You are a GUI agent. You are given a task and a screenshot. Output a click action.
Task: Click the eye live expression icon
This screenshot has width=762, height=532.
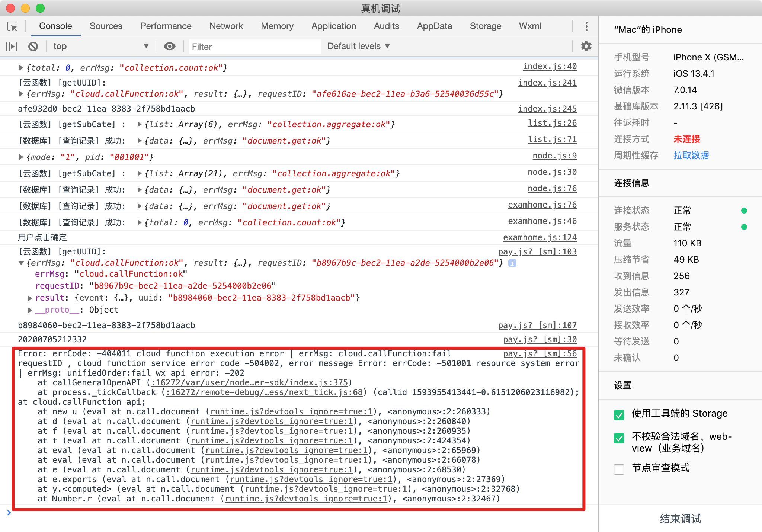point(170,47)
